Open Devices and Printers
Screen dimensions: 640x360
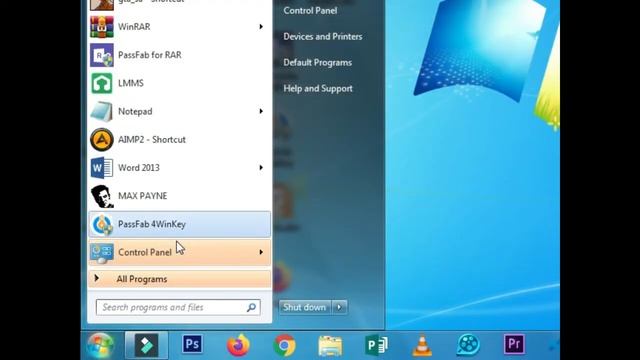point(323,37)
